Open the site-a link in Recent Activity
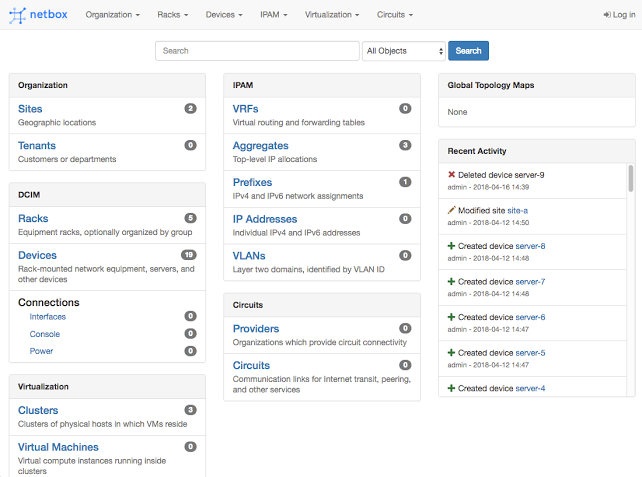Image resolution: width=642 pixels, height=477 pixels. point(517,210)
